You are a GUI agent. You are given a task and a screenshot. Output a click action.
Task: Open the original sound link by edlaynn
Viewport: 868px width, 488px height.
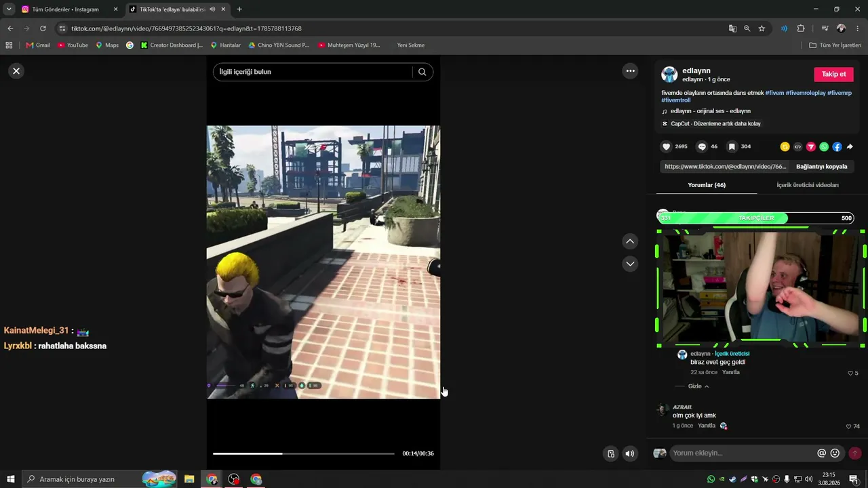(710, 111)
